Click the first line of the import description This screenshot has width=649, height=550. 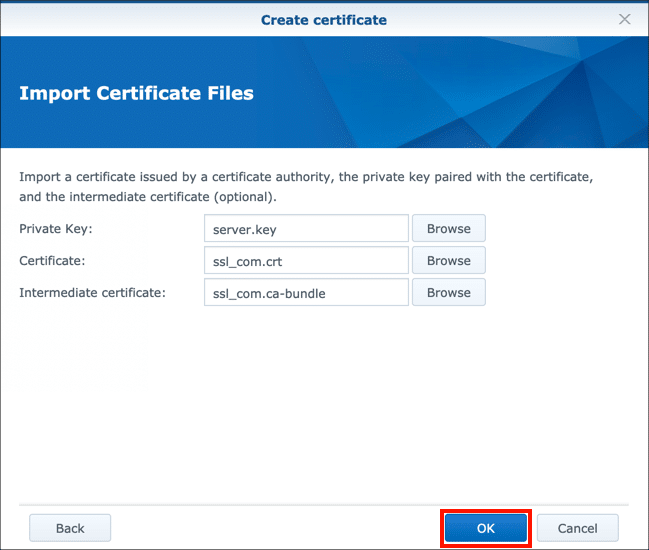306,177
